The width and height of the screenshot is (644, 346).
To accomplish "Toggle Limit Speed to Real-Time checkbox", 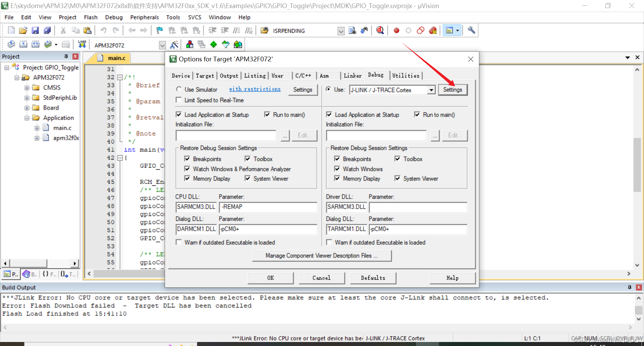I will click(179, 100).
